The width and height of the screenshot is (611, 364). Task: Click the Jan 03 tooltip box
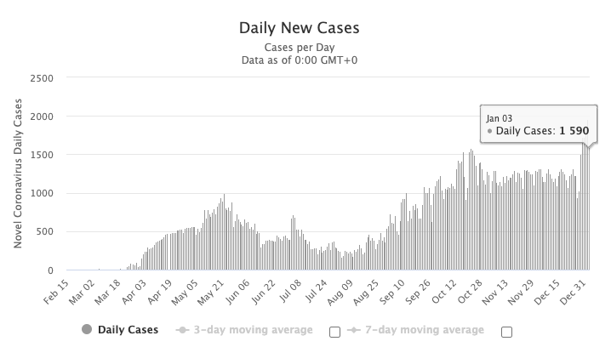(x=538, y=125)
